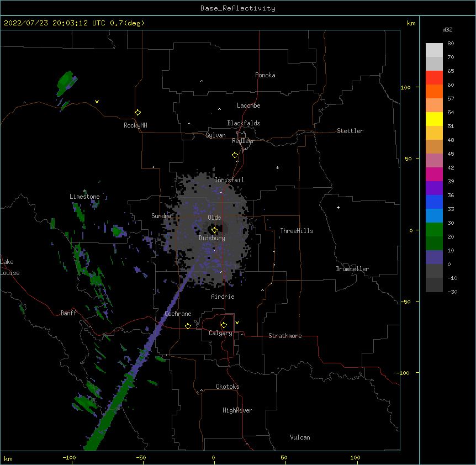Pick the magenta 39-42 dBZ legend swatch
The image size is (476, 465).
434,174
